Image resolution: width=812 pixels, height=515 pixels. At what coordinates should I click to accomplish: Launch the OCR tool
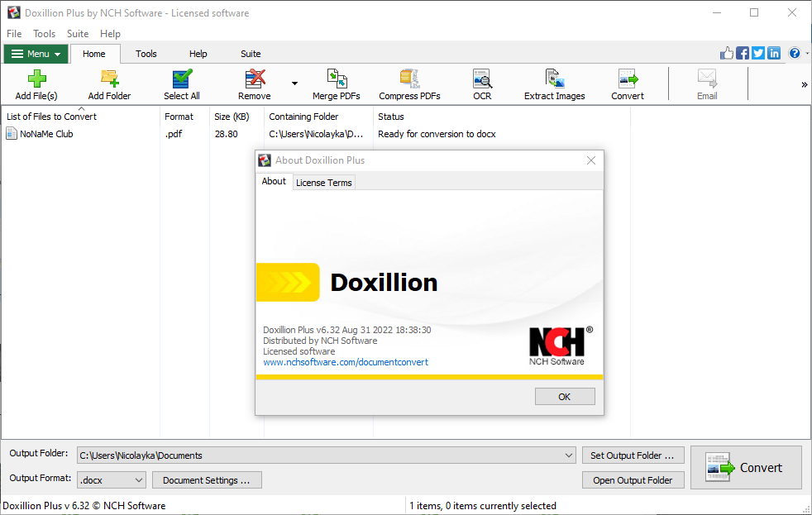482,85
